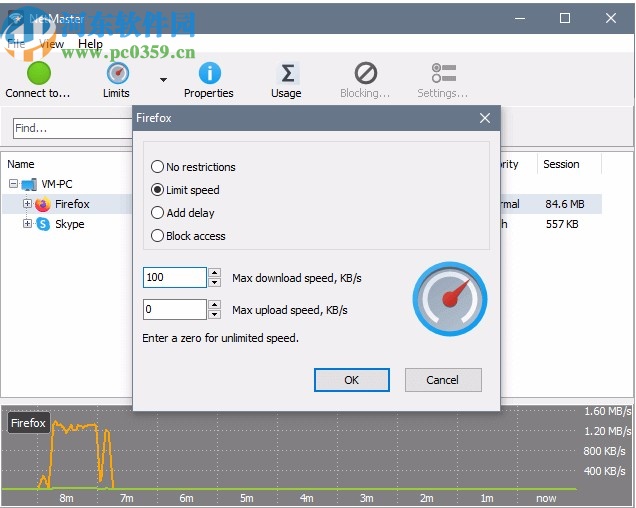Select the Skype row icon
The height and width of the screenshot is (508, 636).
43,224
